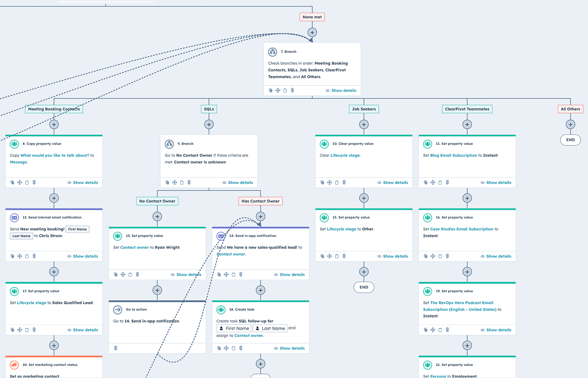Select the SQLs branch label
The width and height of the screenshot is (588, 378).
(x=209, y=109)
